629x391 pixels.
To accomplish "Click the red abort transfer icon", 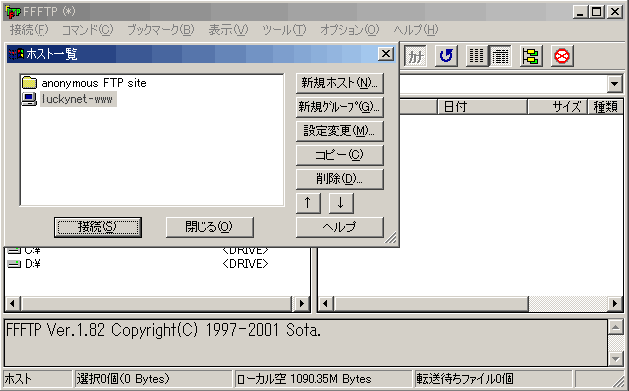I will (x=562, y=56).
